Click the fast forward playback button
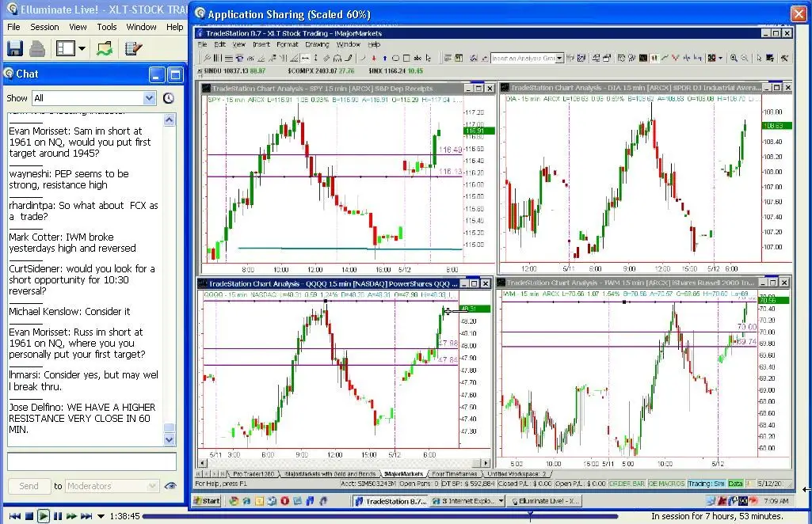The width and height of the screenshot is (812, 524). pyautogui.click(x=71, y=516)
